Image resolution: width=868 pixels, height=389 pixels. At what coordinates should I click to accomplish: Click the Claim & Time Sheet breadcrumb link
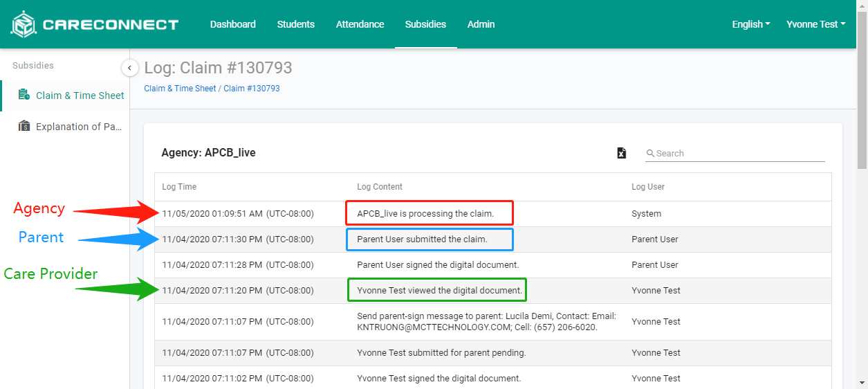tap(180, 89)
